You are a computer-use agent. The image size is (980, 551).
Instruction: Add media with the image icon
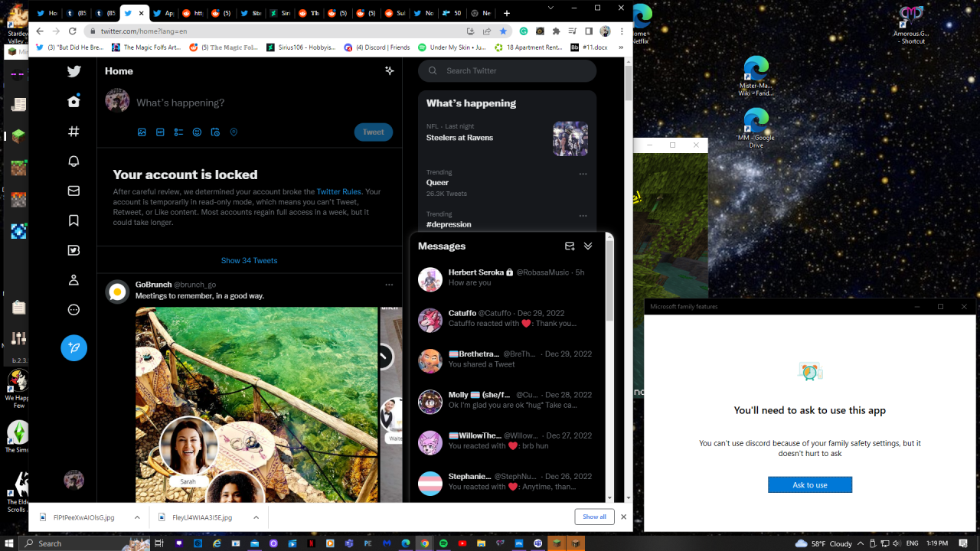tap(142, 132)
